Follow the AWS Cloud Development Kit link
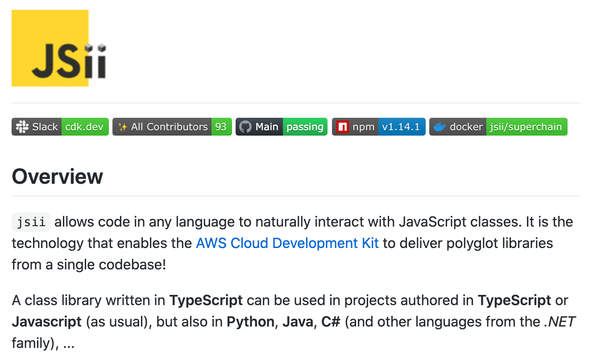Viewport: 589px width, 364px height. 287,243
